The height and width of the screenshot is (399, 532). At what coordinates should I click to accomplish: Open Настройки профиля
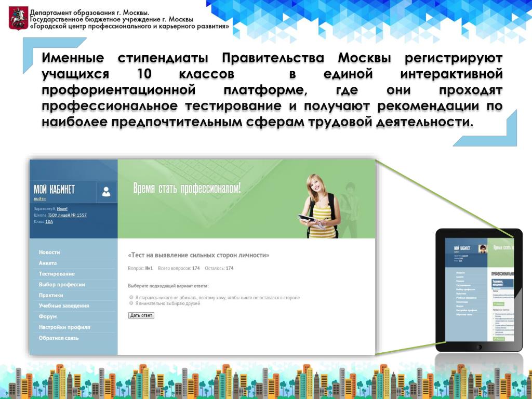point(64,327)
